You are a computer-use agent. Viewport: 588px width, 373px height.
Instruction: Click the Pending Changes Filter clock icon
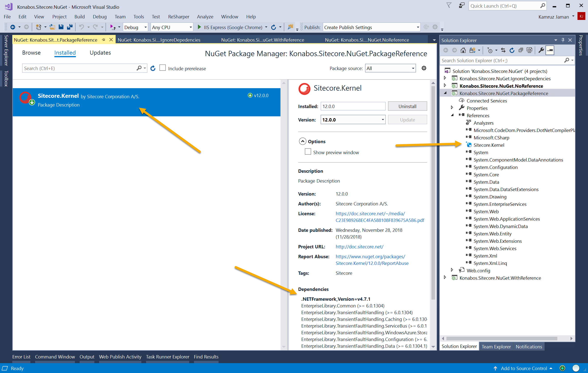pos(490,50)
